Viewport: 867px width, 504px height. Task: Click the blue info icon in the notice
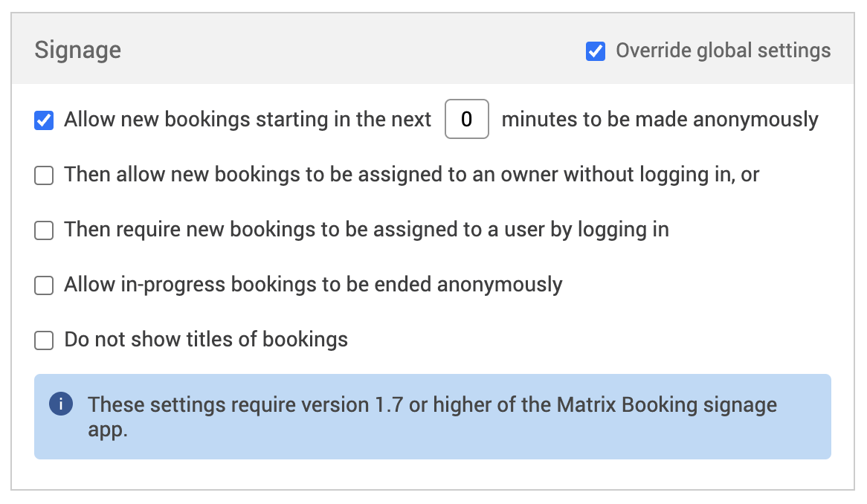point(61,404)
